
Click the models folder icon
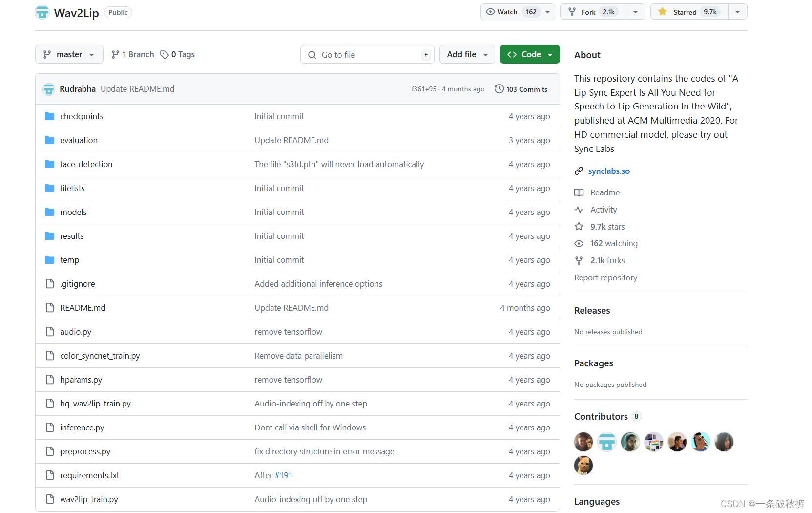(49, 212)
